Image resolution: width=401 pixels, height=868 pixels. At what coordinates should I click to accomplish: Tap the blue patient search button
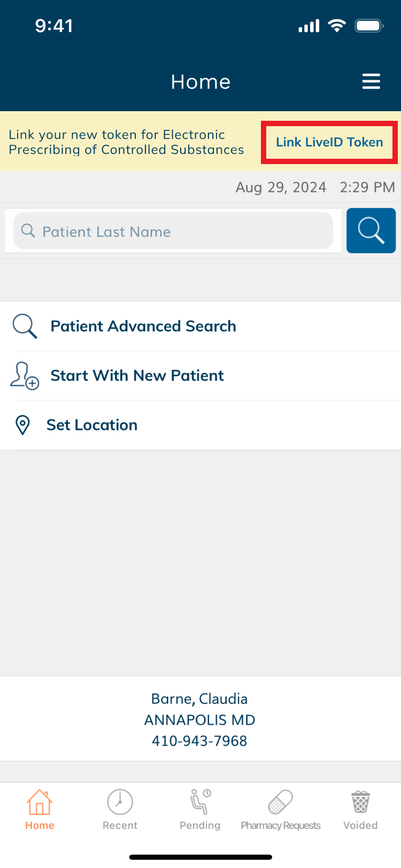pyautogui.click(x=371, y=230)
